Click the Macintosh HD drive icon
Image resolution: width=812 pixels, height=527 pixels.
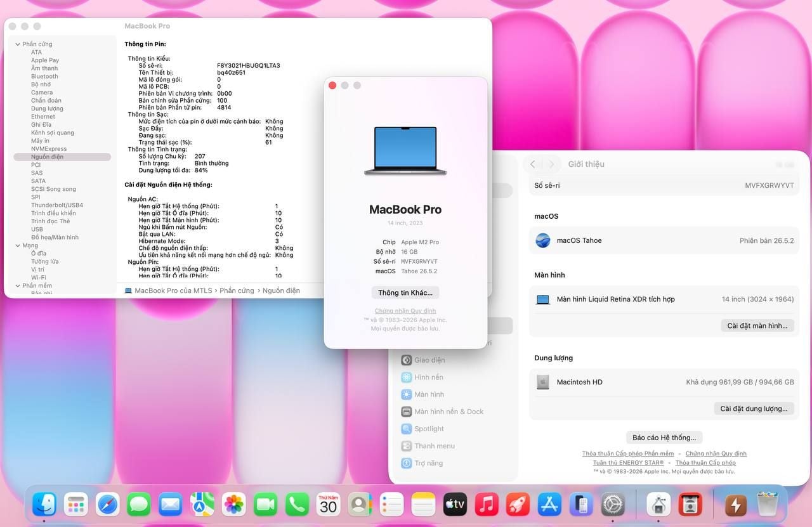coord(542,382)
